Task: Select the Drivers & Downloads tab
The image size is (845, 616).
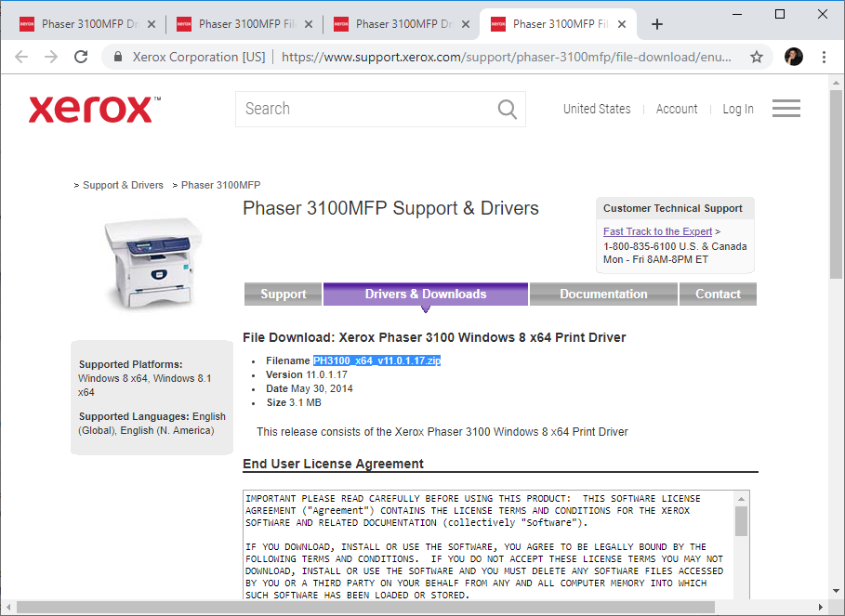Action: 425,294
